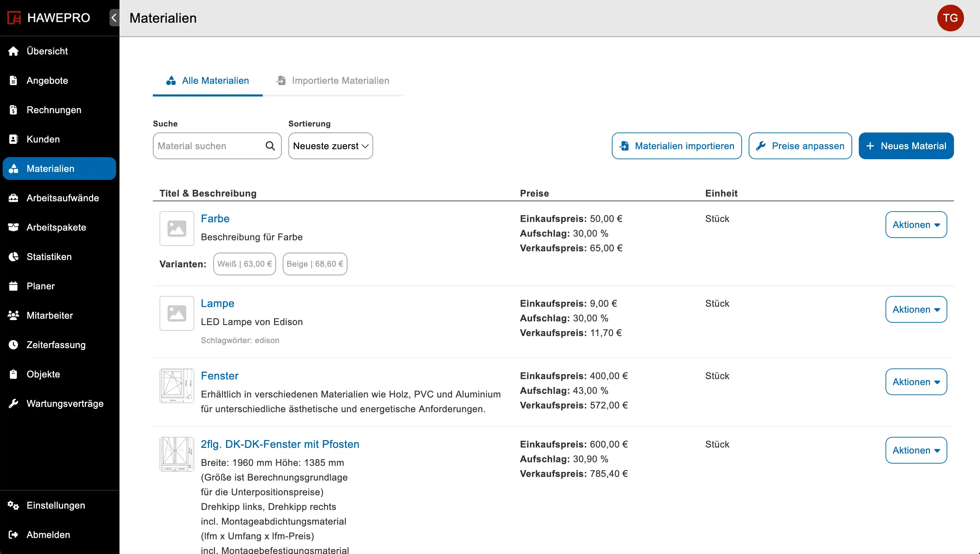
Task: Click the Preise anpassen button
Action: [x=800, y=146]
